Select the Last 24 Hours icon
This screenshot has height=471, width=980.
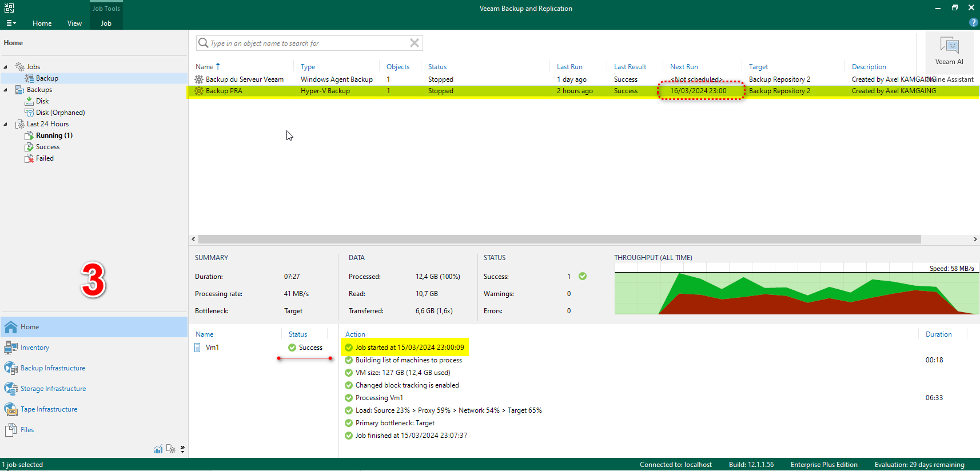[x=20, y=124]
